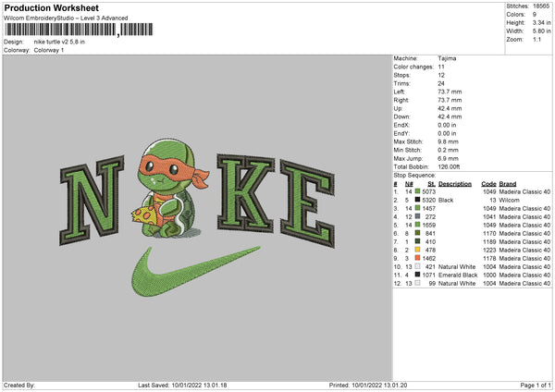Viewport: 555px width, 392px height.
Task: Click the green swatch for thread 5073
Action: coord(418,191)
